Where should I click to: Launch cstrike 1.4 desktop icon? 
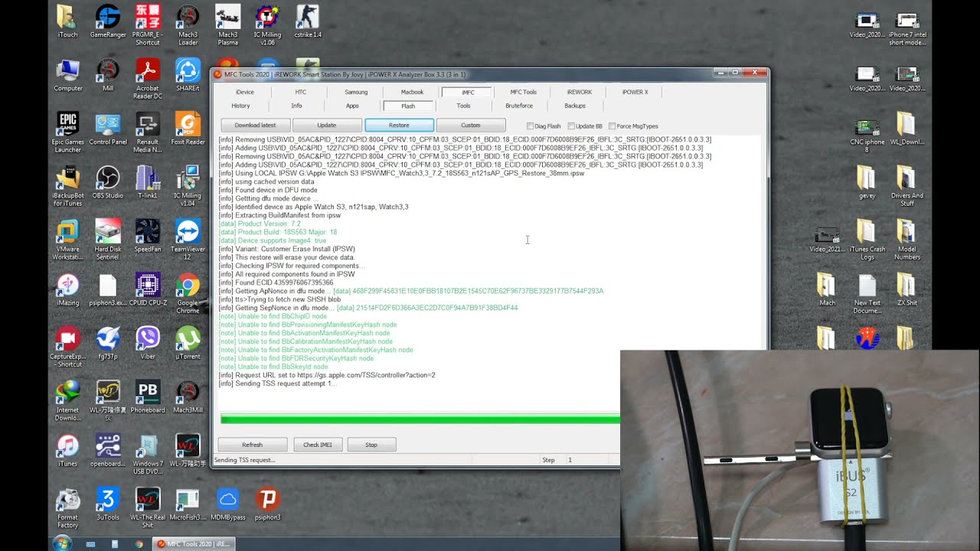(308, 22)
